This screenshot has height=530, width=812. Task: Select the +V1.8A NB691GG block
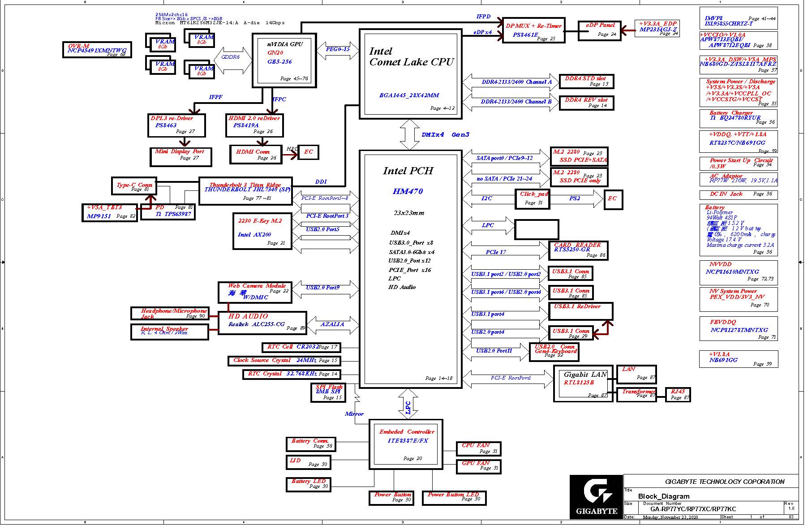click(x=739, y=359)
